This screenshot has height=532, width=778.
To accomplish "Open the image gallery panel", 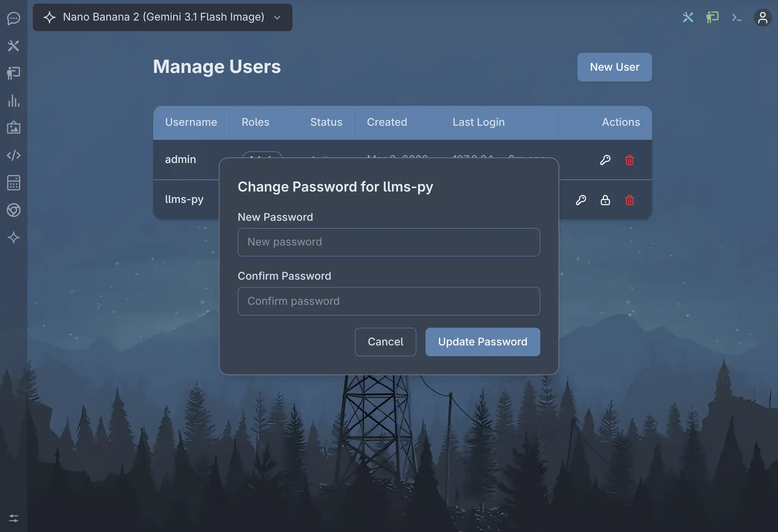I will pos(14,128).
